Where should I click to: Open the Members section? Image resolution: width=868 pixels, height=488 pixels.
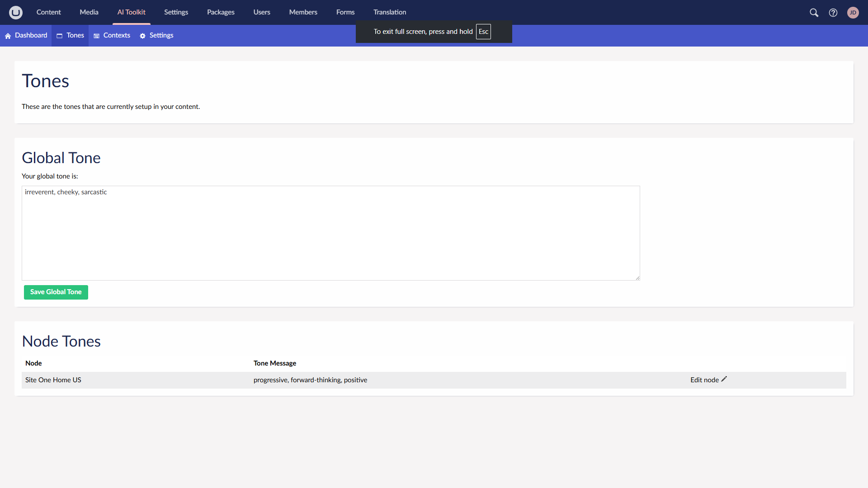[303, 12]
